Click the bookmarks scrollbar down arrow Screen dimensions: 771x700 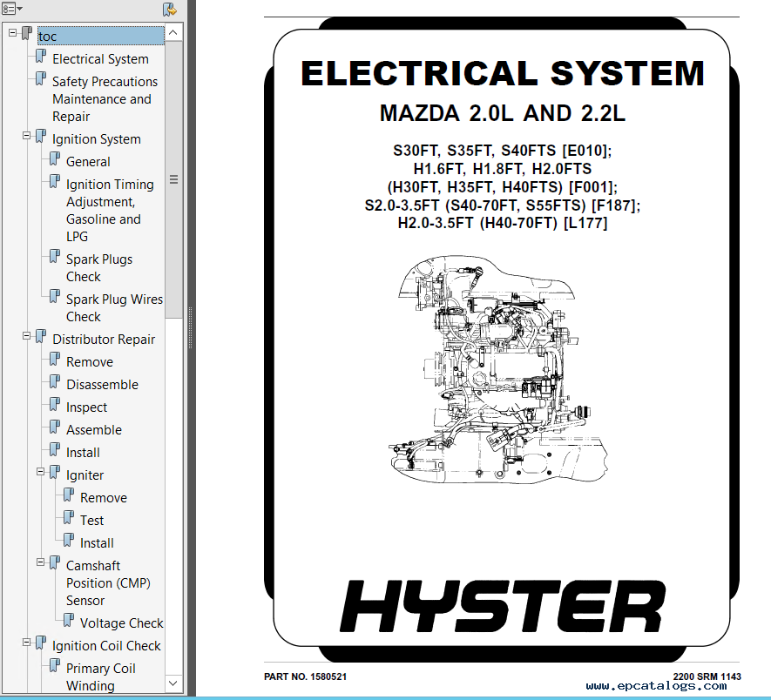tap(173, 683)
